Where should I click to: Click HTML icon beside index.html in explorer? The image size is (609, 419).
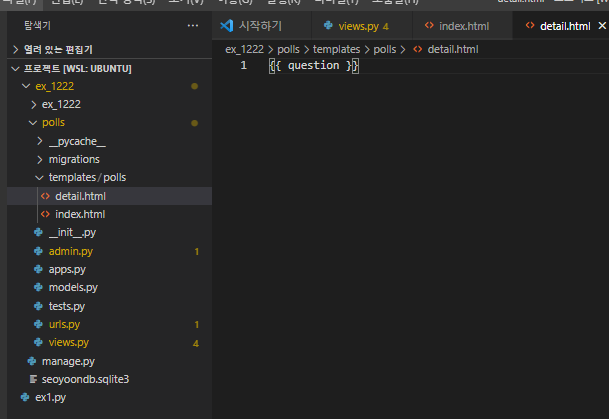pyautogui.click(x=45, y=214)
